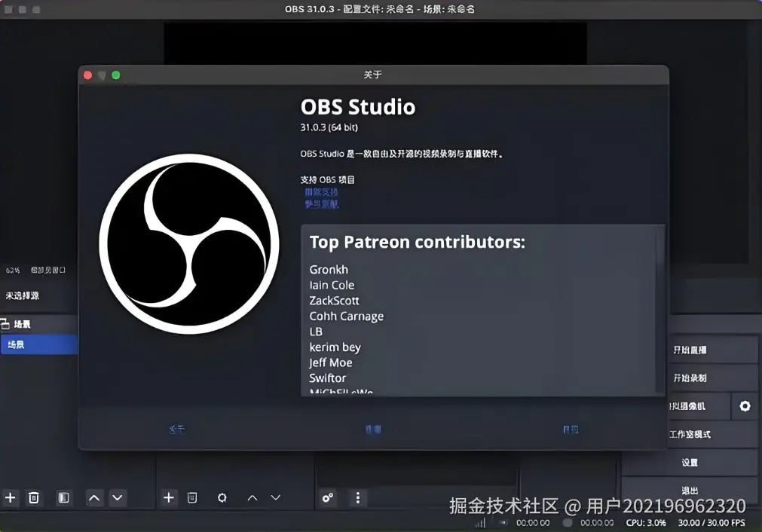762x532 pixels.
Task: Toggle 开始直播 streaming on
Action: pyautogui.click(x=690, y=349)
